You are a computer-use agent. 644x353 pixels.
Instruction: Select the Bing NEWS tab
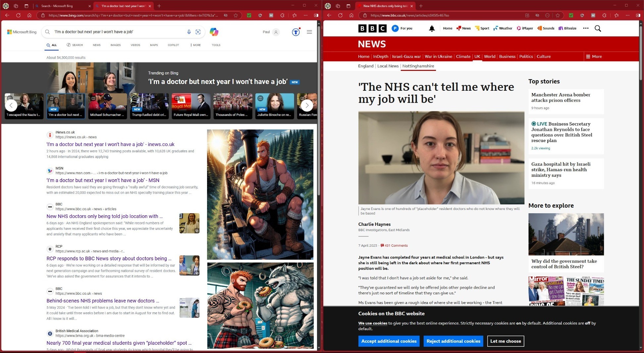click(x=96, y=45)
